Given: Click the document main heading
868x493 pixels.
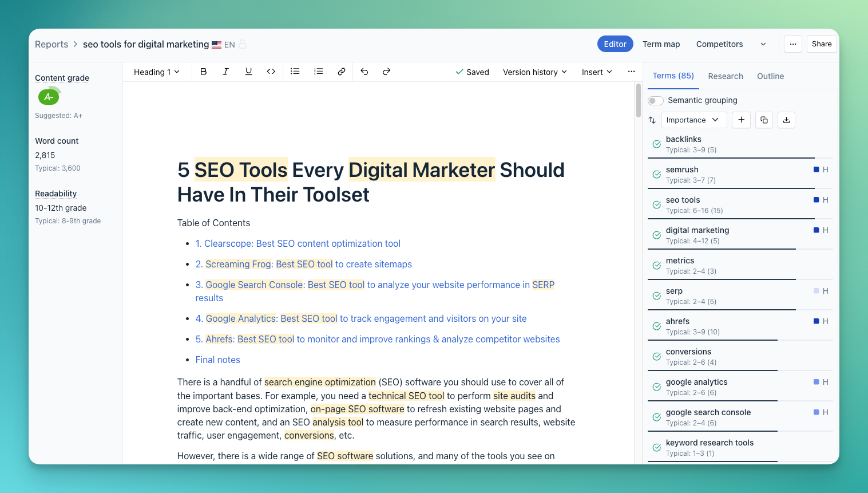Looking at the screenshot, I should pyautogui.click(x=371, y=182).
